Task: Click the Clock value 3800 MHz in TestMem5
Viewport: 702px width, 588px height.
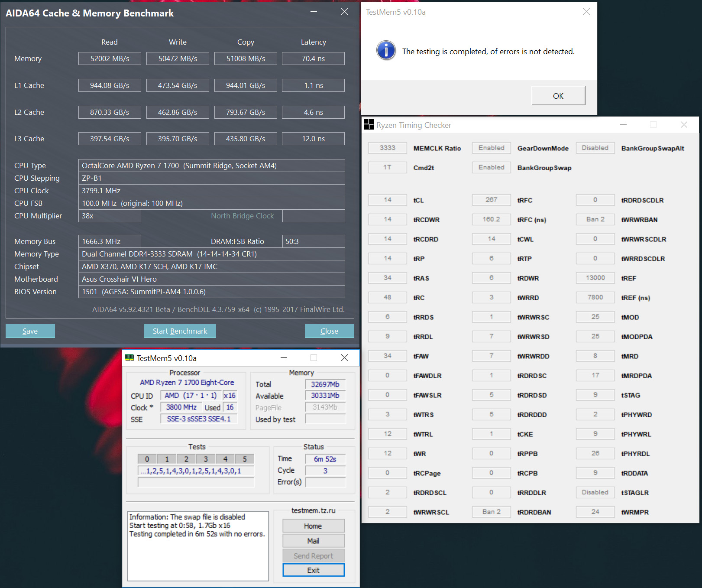Action: pos(181,407)
